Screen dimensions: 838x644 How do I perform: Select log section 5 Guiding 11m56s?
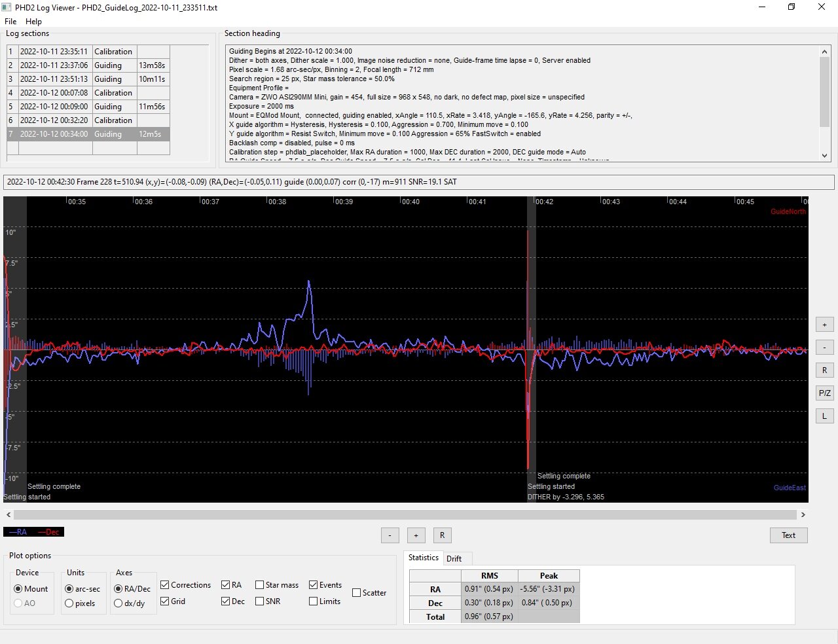88,107
